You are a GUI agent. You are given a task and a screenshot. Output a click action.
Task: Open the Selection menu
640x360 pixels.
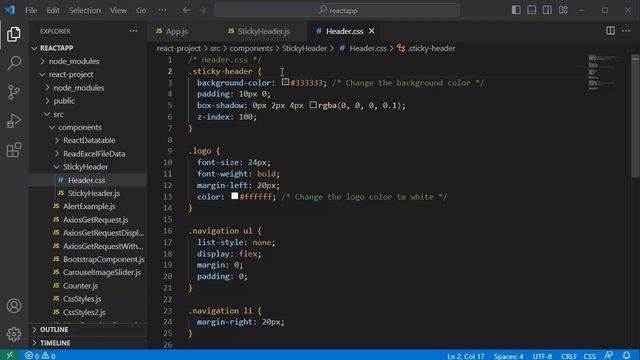click(84, 10)
